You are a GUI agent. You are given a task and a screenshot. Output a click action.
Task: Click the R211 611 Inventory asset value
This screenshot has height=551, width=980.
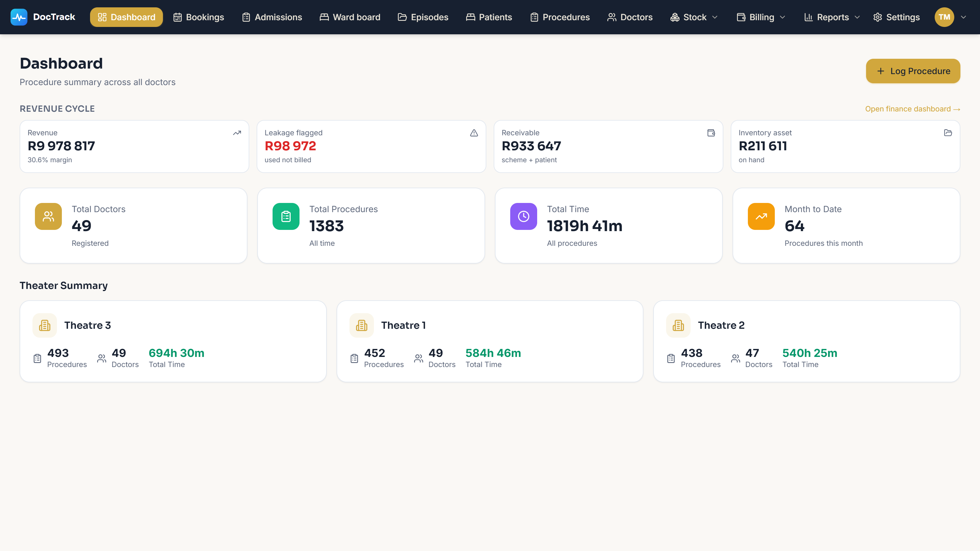(x=763, y=146)
